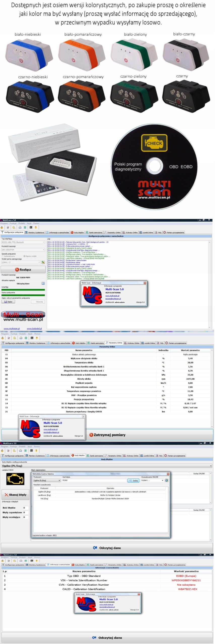Select the Obroty silnika parameter row

point(106,379)
